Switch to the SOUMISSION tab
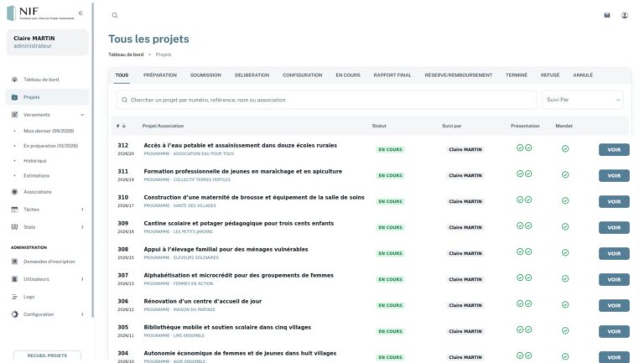This screenshot has width=644, height=363. 205,75
